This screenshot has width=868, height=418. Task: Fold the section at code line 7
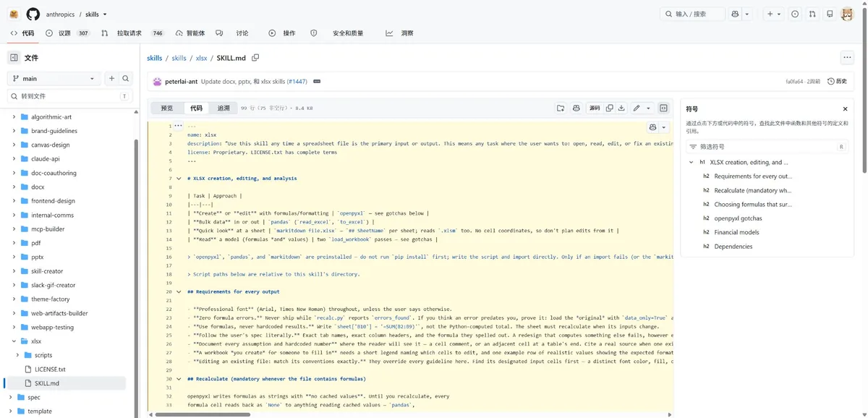pyautogui.click(x=179, y=179)
